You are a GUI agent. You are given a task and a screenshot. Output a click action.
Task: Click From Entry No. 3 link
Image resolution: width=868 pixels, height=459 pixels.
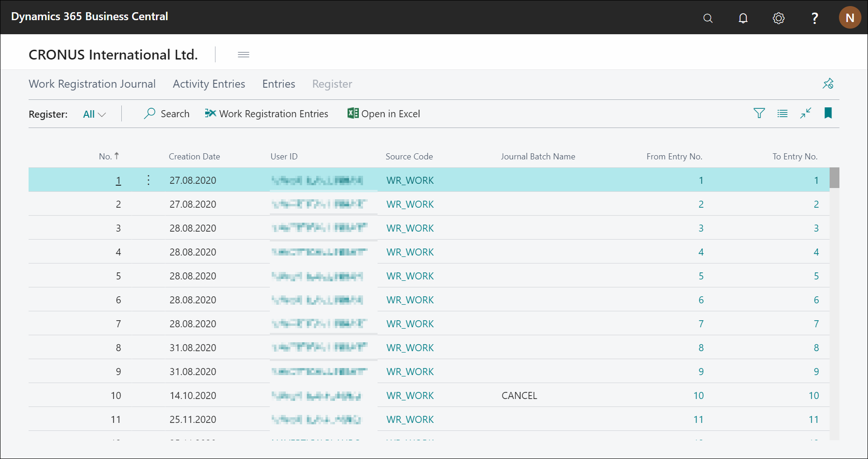(x=701, y=228)
